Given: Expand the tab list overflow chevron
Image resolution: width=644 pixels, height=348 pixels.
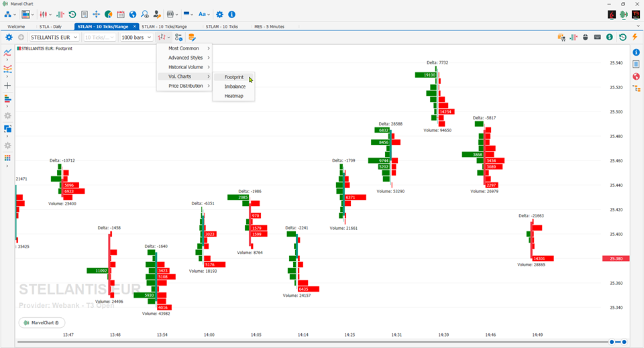Looking at the screenshot, I should [638, 26].
